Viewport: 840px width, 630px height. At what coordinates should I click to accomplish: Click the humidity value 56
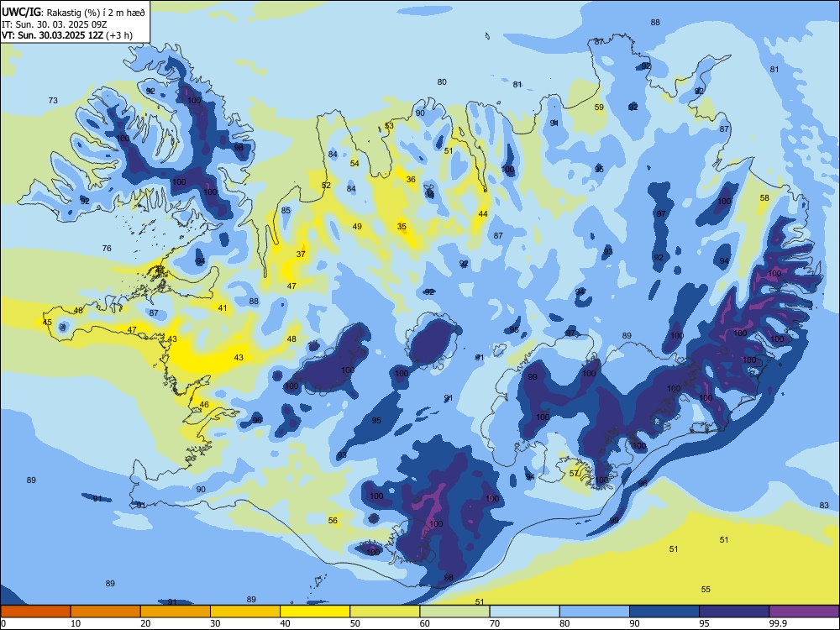(x=333, y=520)
